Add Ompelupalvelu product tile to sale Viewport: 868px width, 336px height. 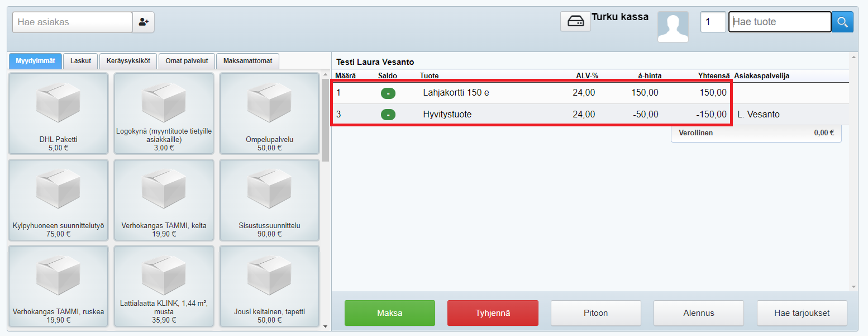pyautogui.click(x=269, y=113)
